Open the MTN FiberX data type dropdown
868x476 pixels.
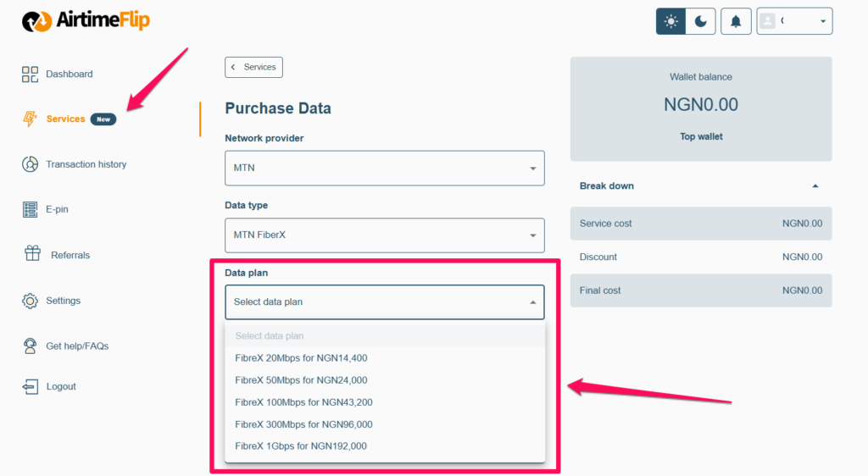(x=385, y=235)
